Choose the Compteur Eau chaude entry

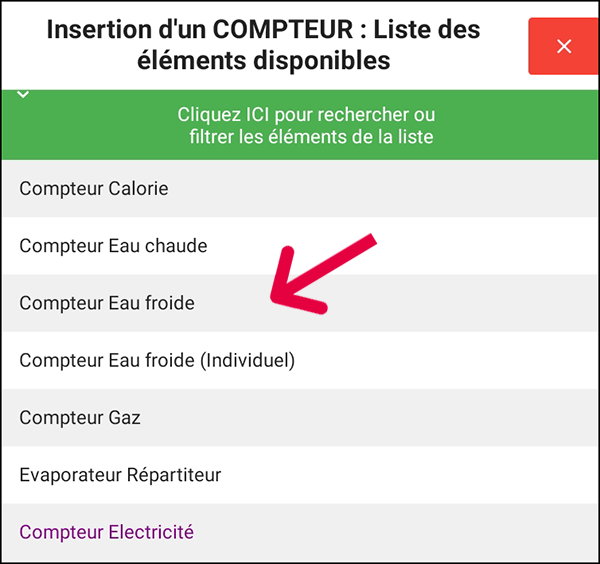point(113,245)
